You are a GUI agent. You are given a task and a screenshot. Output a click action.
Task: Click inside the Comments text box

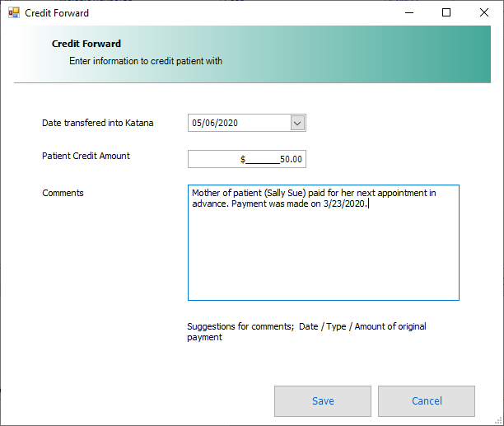point(324,243)
